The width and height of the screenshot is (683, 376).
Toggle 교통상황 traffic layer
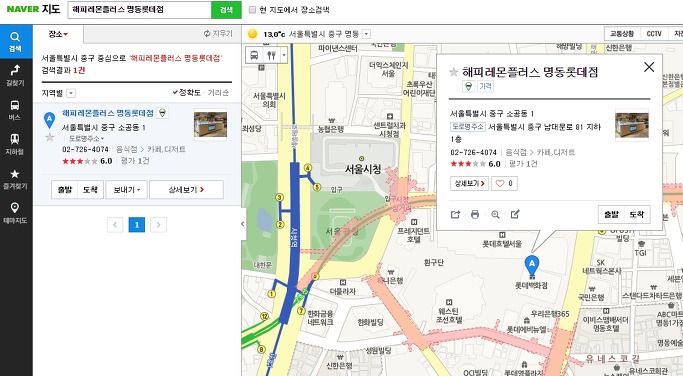[622, 34]
